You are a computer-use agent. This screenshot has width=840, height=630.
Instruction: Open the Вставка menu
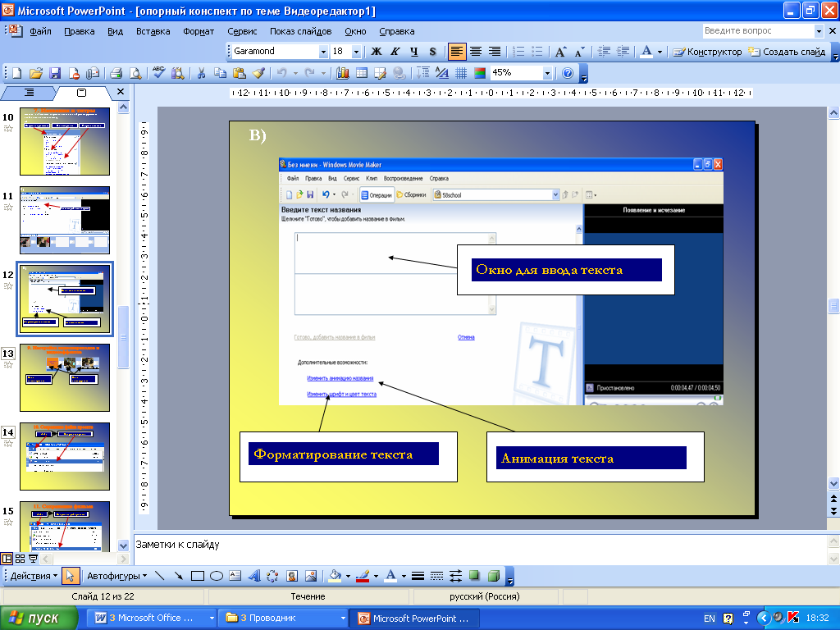153,31
